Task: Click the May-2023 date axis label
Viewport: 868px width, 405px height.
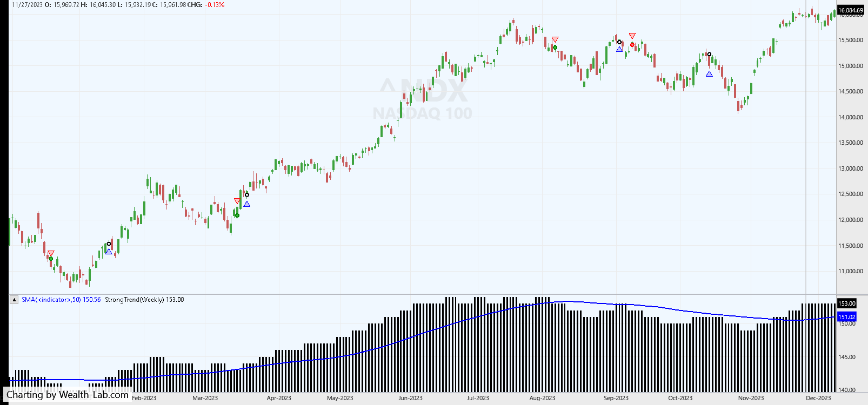Action: [340, 398]
